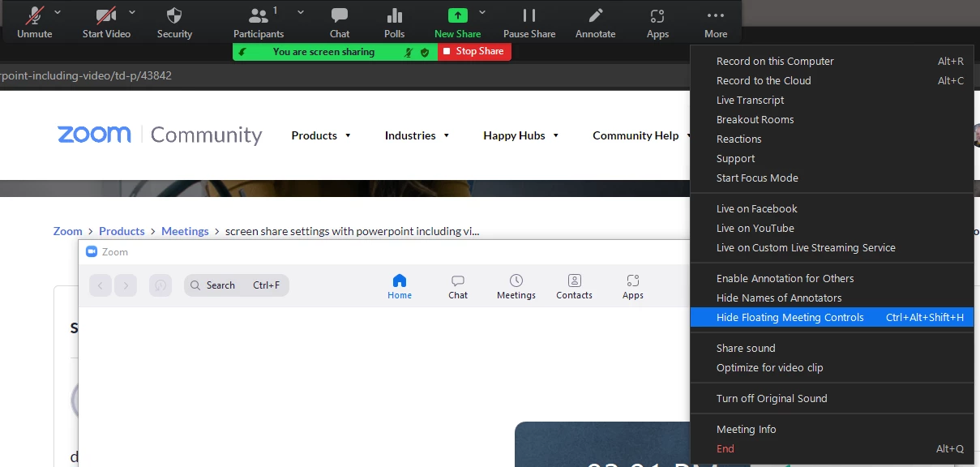The height and width of the screenshot is (467, 980).
Task: Click the browser address bar URL
Action: tap(86, 75)
